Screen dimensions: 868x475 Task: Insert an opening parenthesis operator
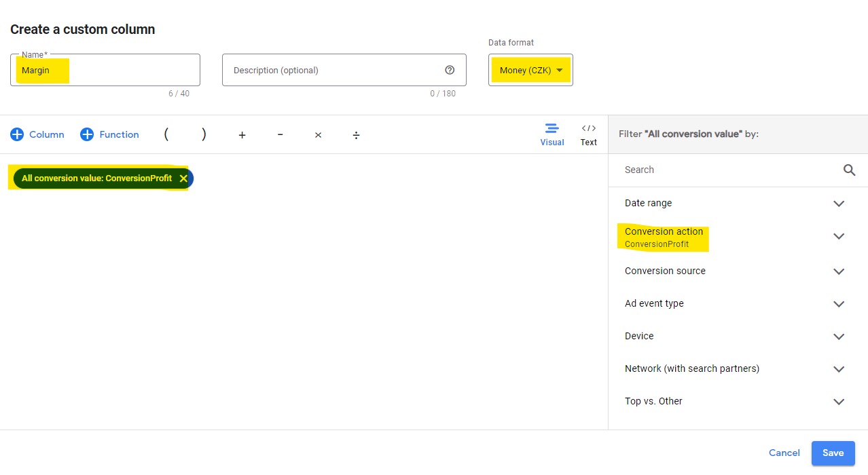click(166, 134)
